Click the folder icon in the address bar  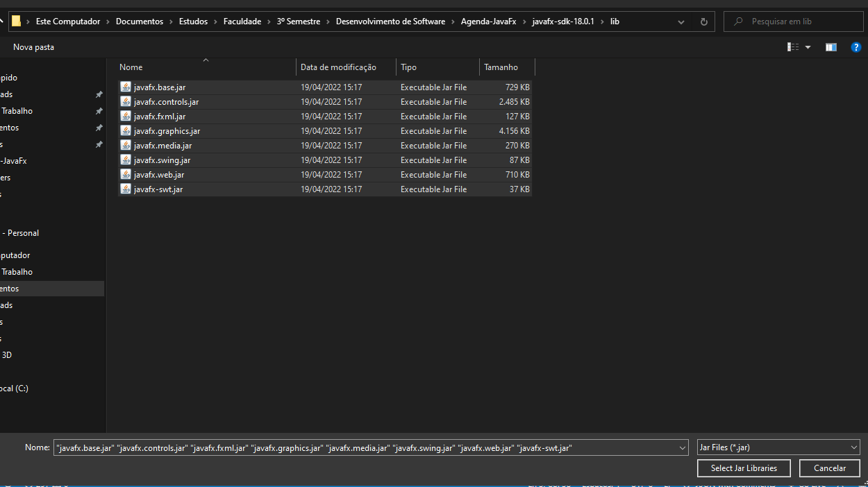click(16, 22)
